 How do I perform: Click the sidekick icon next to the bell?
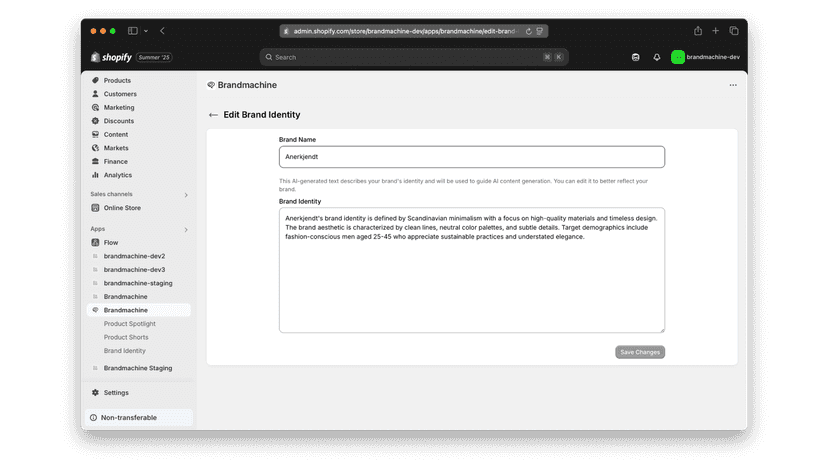[636, 57]
